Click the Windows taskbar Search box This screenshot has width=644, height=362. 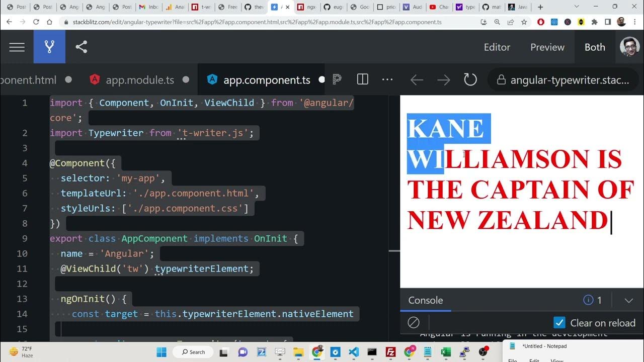click(x=193, y=352)
